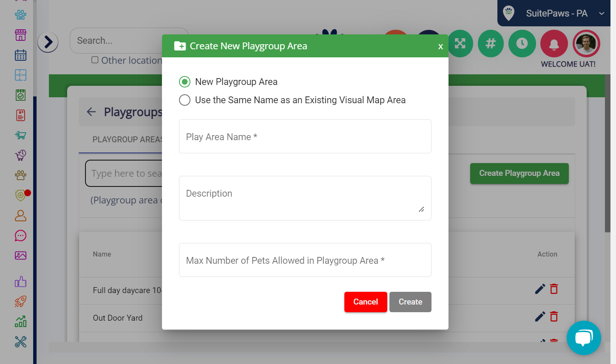This screenshot has width=616, height=364.
Task: Open the rocket sidebar icon
Action: (x=20, y=302)
